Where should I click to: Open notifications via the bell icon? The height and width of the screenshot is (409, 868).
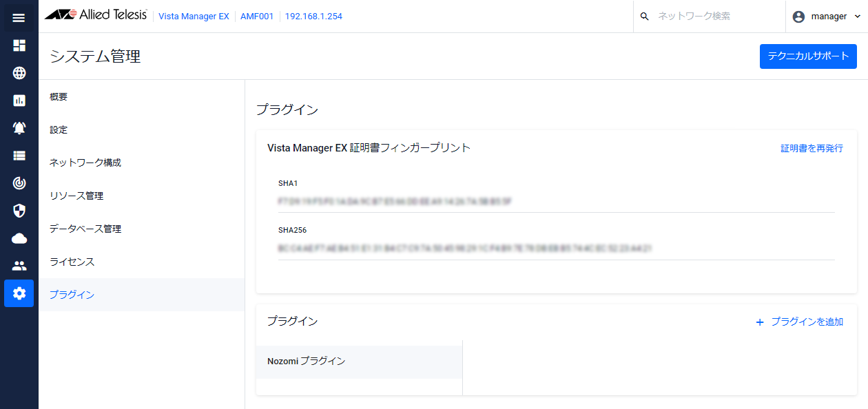[x=19, y=127]
